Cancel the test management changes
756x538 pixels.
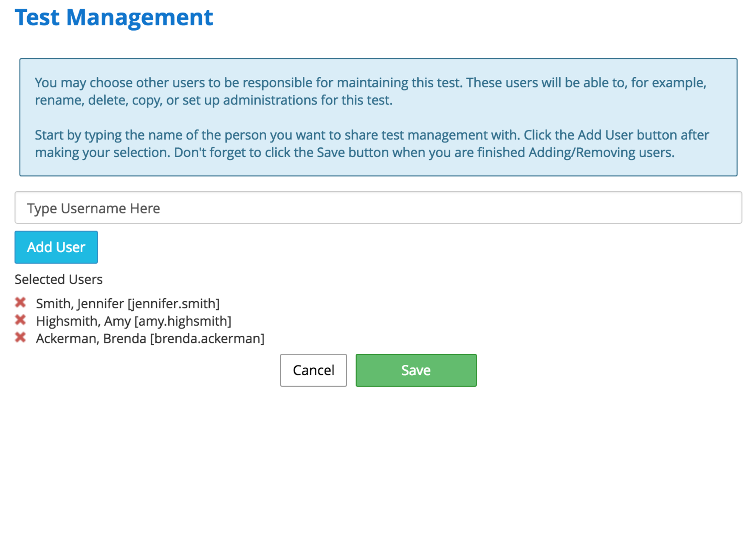click(313, 370)
